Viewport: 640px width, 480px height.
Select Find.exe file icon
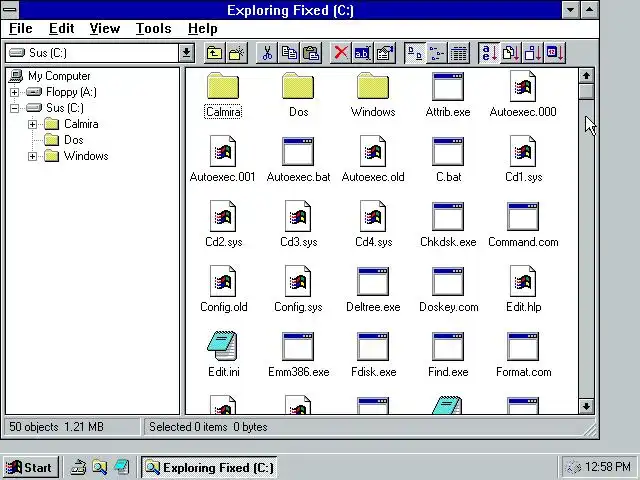(x=448, y=347)
